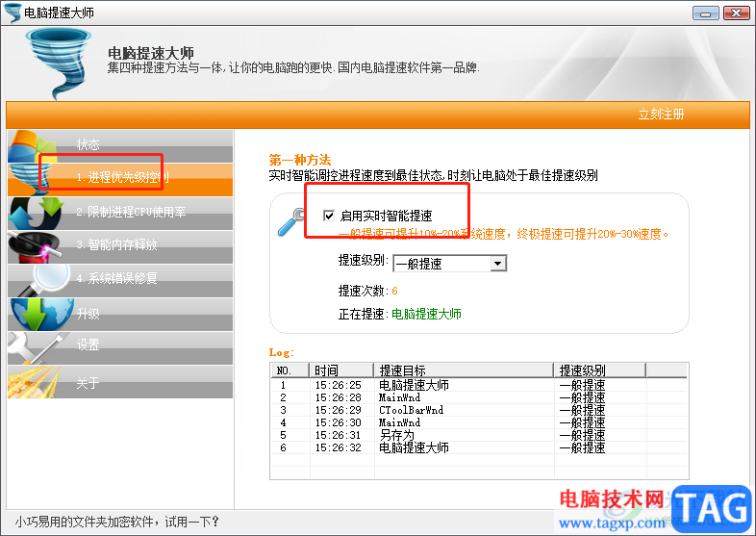Select log row 15:26:30 MainWnd

point(479,422)
